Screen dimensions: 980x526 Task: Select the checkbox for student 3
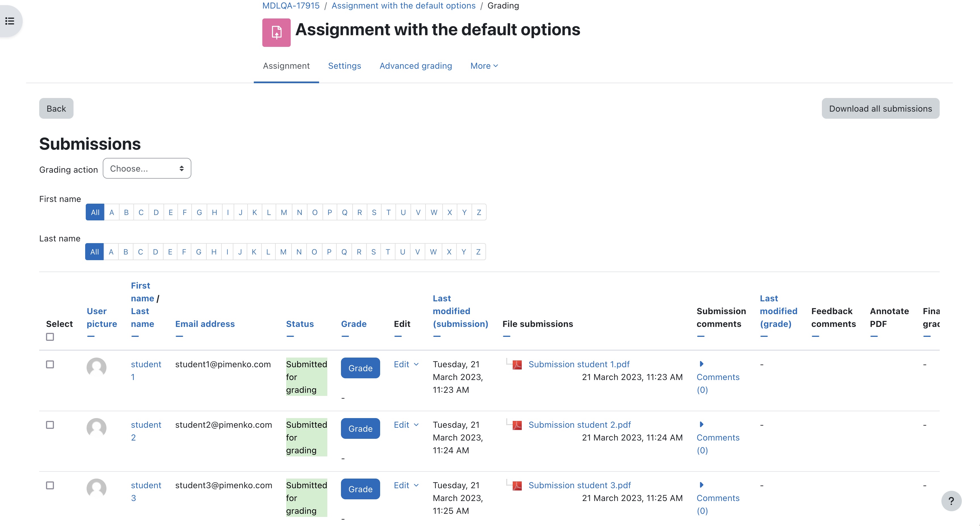tap(50, 485)
